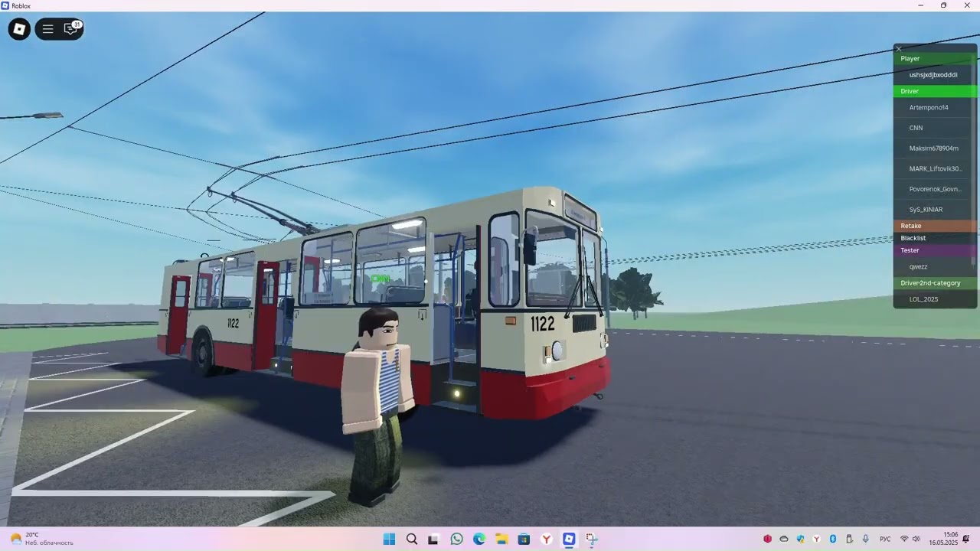Click the trolleybus open front door
980x551 pixels.
(x=455, y=321)
